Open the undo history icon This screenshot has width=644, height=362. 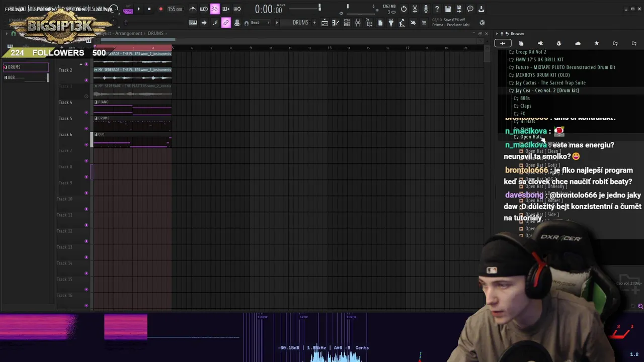[x=404, y=9]
